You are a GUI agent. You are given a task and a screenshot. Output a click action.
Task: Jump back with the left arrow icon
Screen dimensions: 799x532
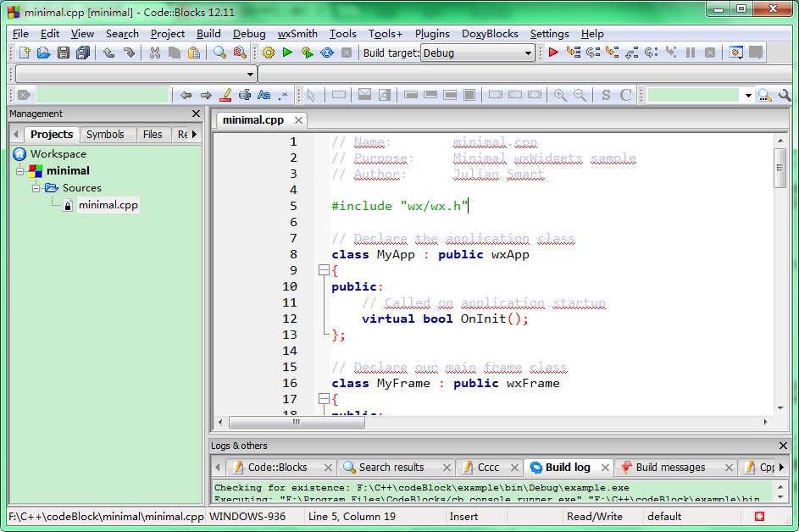pyautogui.click(x=186, y=95)
